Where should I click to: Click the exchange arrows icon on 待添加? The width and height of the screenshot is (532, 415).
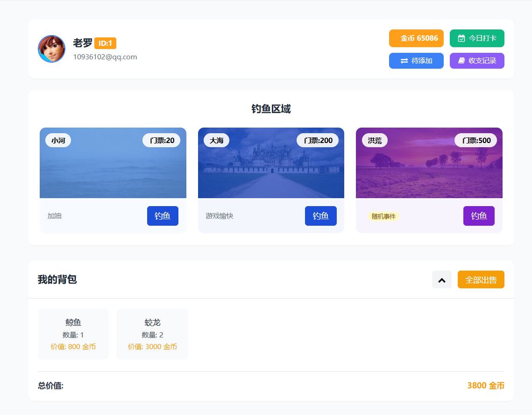click(404, 61)
